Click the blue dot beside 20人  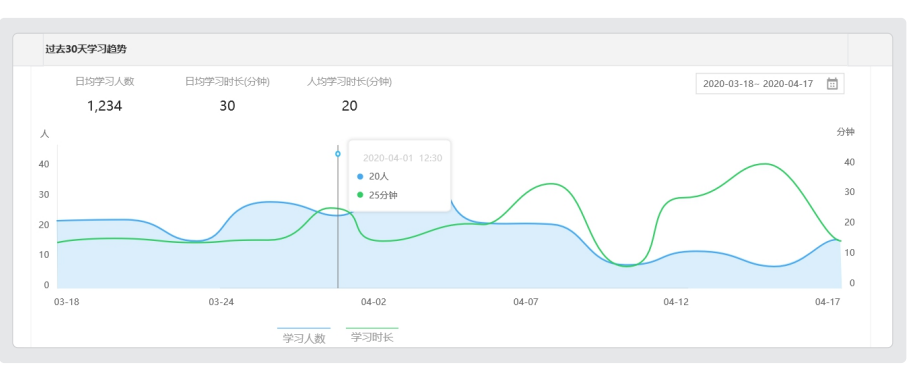point(360,176)
